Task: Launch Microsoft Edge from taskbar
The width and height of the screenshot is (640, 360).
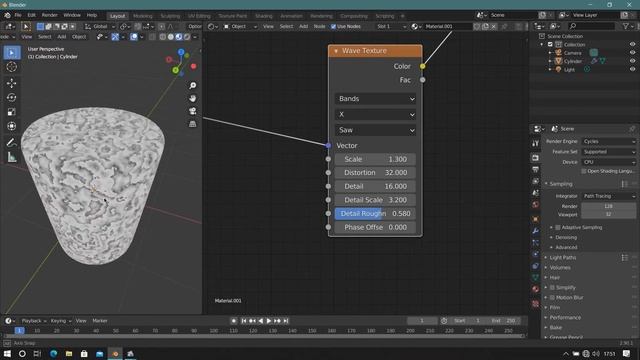Action: [53, 353]
